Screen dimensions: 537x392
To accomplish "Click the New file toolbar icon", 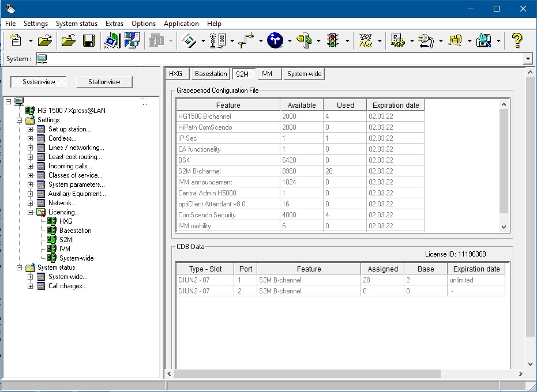I will pos(16,41).
